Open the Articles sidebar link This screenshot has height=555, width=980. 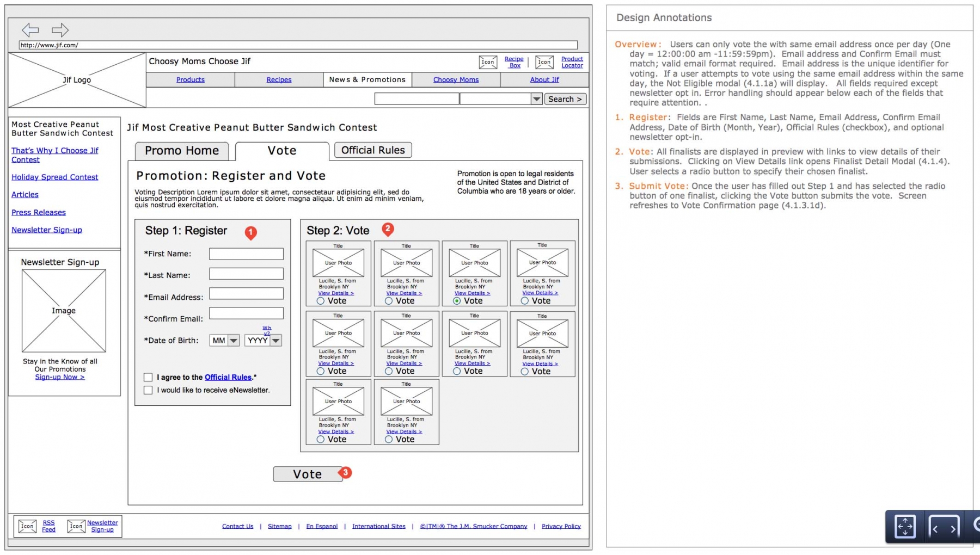[25, 194]
